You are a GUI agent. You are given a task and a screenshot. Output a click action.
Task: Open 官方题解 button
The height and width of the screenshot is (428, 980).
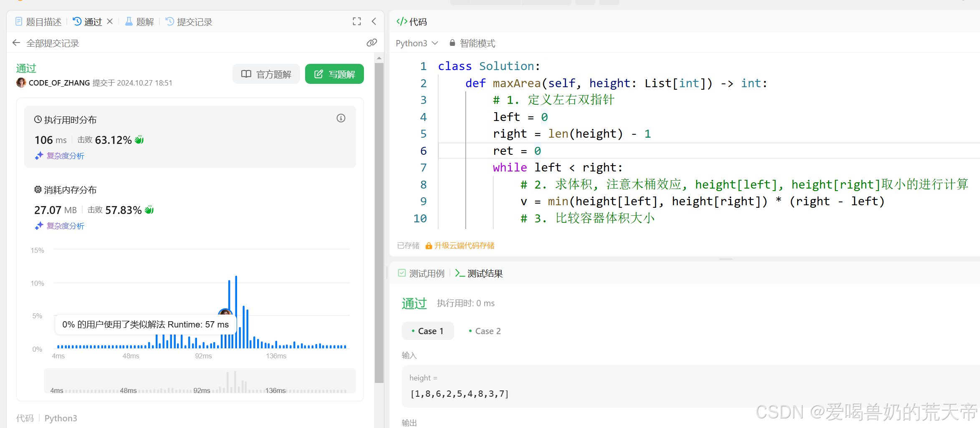pyautogui.click(x=266, y=74)
